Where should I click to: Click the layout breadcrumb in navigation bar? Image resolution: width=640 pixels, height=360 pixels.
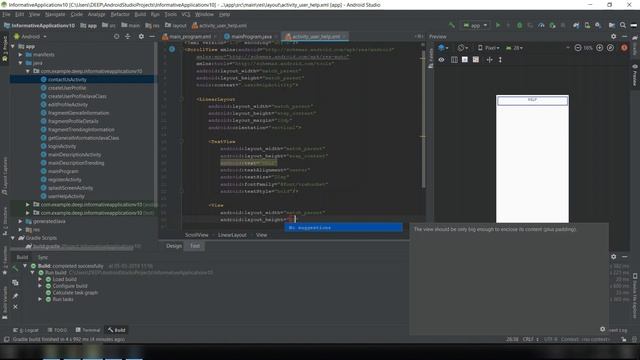point(176,25)
